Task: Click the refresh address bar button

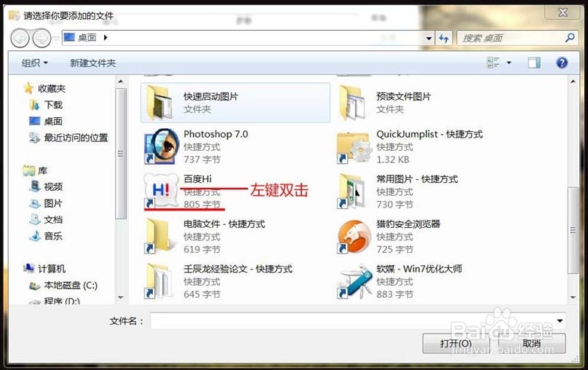Action: (x=444, y=38)
